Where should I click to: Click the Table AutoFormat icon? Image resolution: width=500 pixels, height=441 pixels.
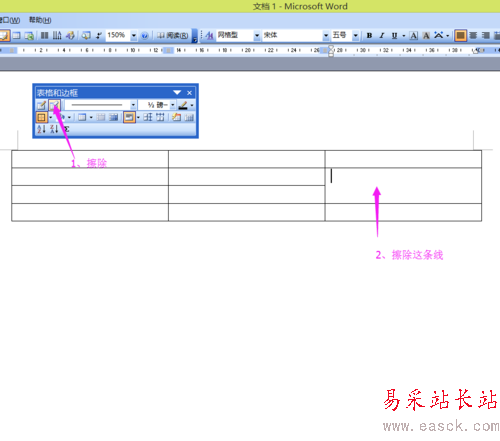coord(177,117)
